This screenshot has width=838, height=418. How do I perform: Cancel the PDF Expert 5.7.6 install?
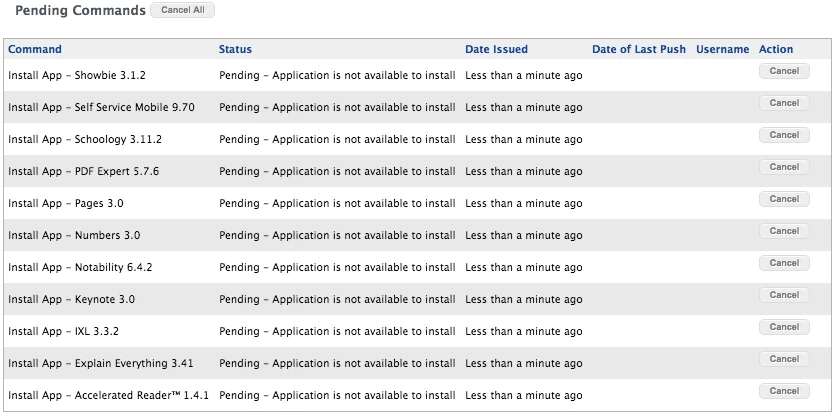click(784, 167)
